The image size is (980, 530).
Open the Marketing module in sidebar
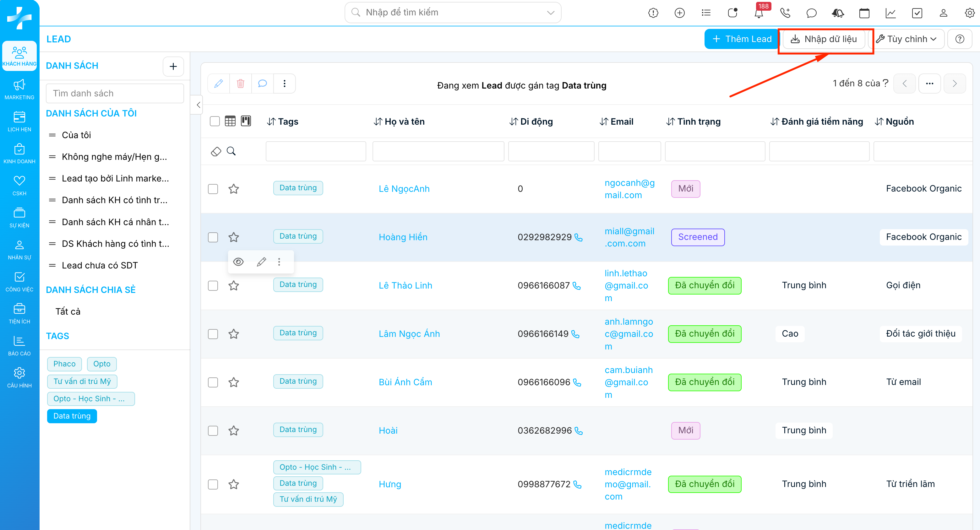click(19, 90)
